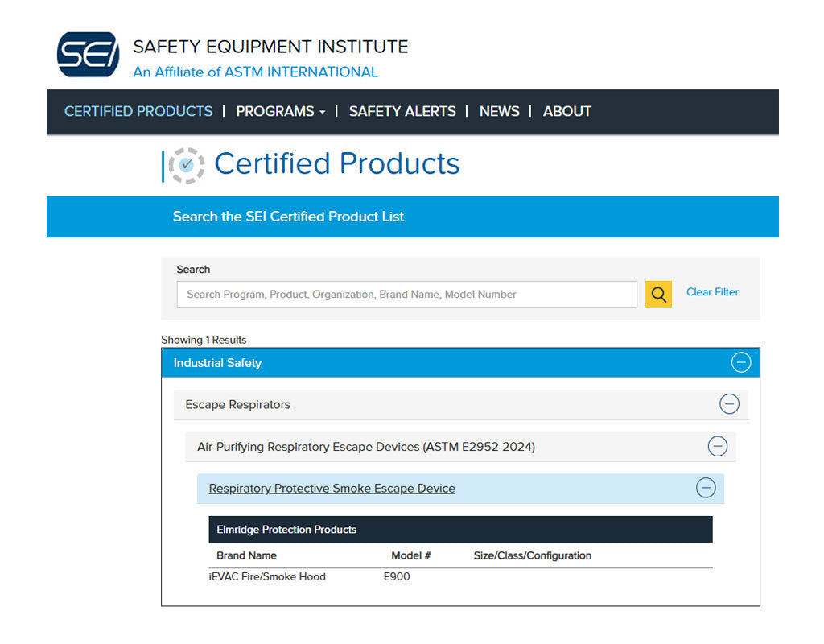Screen dimensions: 824x644
Task: Click the Brand Name column header
Action: pos(246,555)
